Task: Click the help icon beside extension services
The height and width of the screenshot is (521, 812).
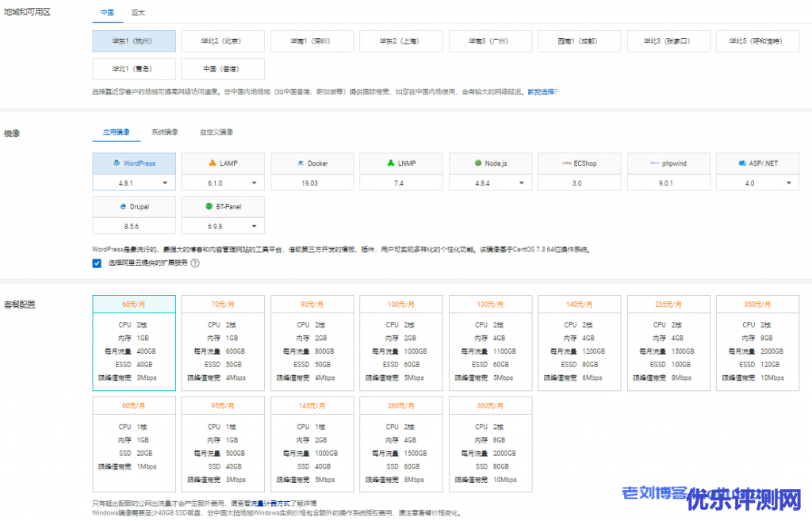Action: pyautogui.click(x=194, y=263)
